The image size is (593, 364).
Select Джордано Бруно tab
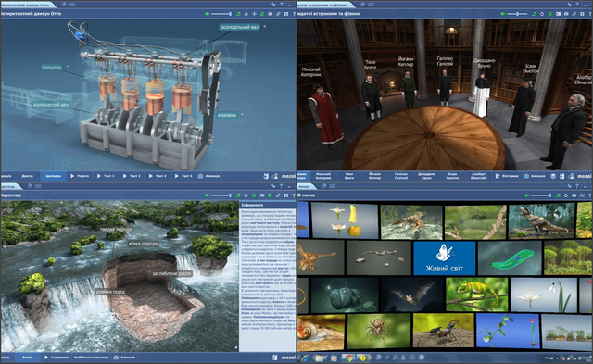click(426, 176)
